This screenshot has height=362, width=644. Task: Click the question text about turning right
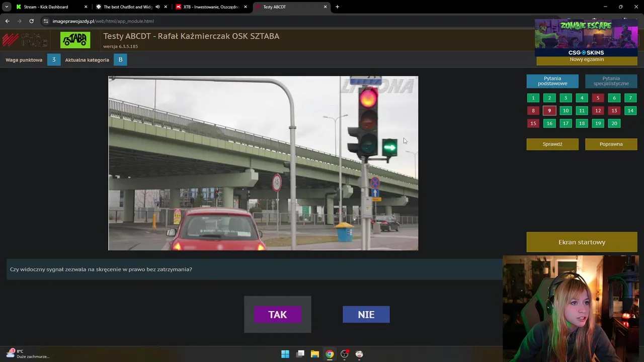[101, 269]
